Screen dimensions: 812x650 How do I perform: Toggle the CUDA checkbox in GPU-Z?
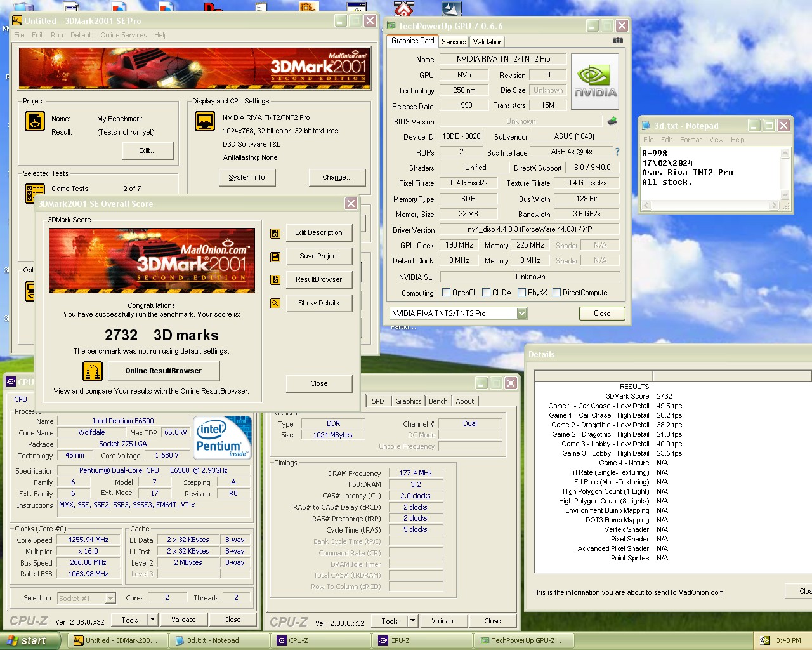(486, 293)
